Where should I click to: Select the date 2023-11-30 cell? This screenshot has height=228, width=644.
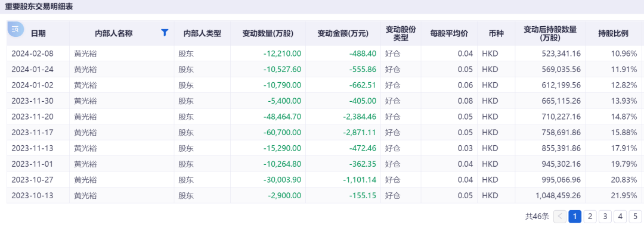point(32,101)
